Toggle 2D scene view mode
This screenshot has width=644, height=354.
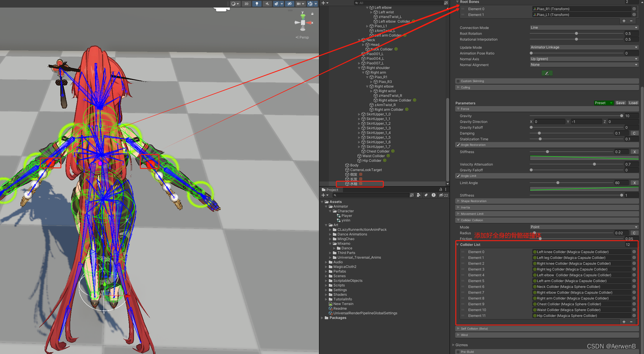(x=247, y=4)
